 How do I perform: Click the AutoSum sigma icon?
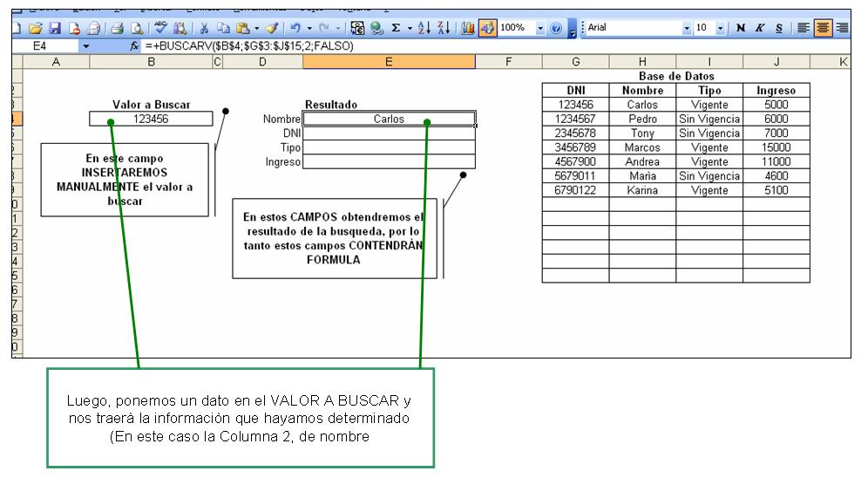coord(396,28)
